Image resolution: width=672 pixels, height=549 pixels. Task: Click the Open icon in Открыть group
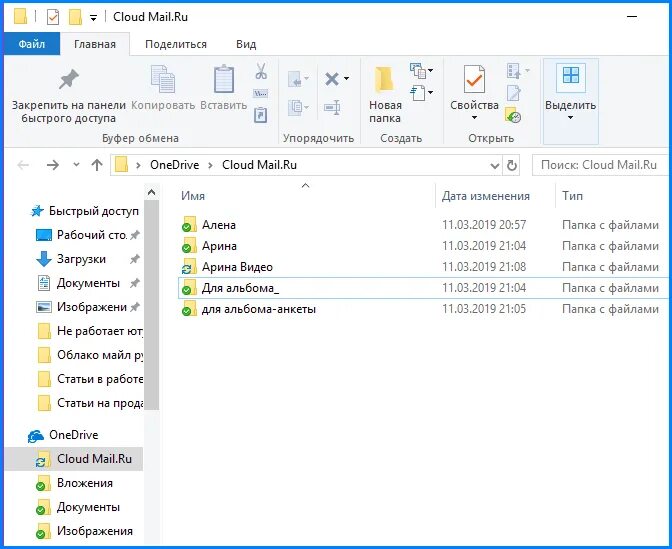pos(513,71)
